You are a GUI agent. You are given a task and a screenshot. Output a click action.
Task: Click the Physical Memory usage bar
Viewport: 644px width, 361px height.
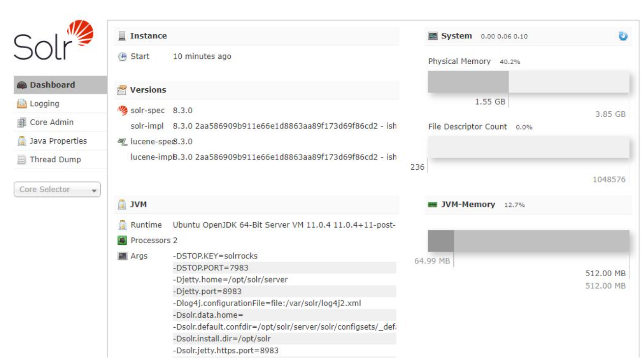(528, 82)
